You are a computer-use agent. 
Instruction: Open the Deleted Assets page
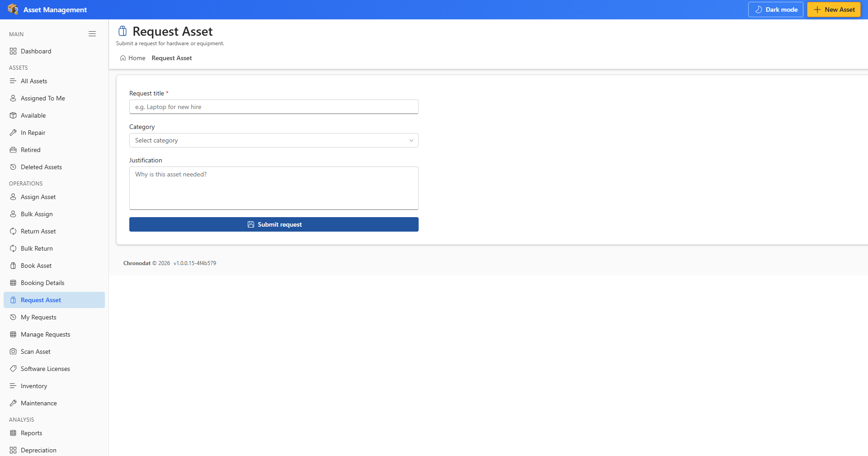(x=54, y=167)
